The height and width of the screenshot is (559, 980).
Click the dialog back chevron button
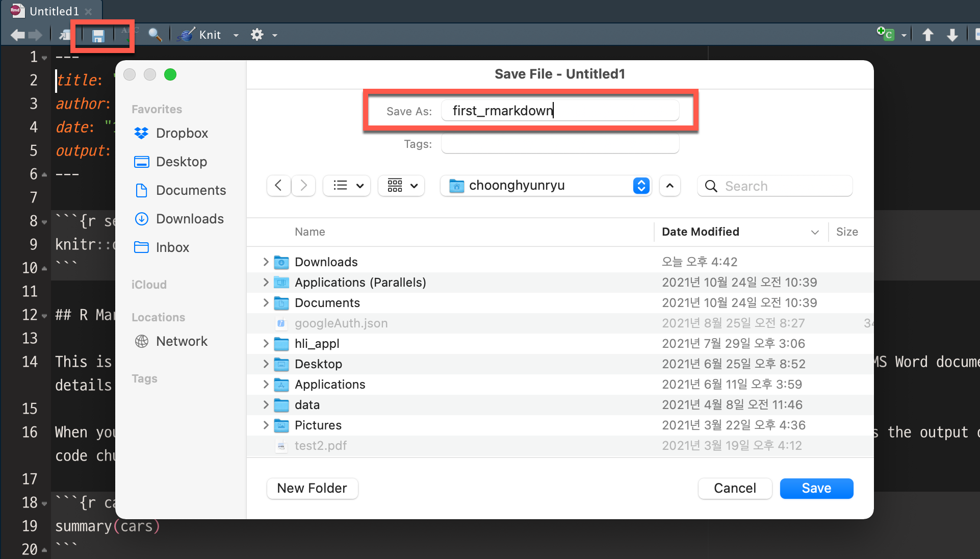coord(278,186)
